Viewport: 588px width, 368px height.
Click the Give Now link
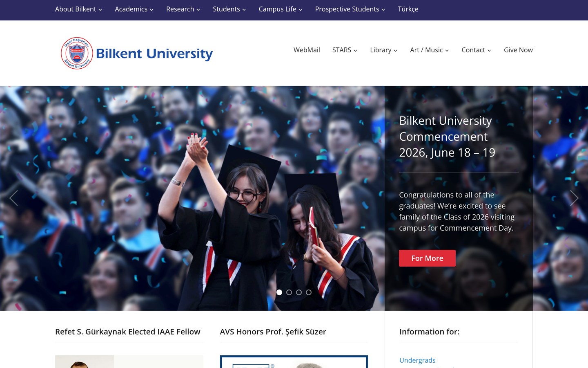518,50
